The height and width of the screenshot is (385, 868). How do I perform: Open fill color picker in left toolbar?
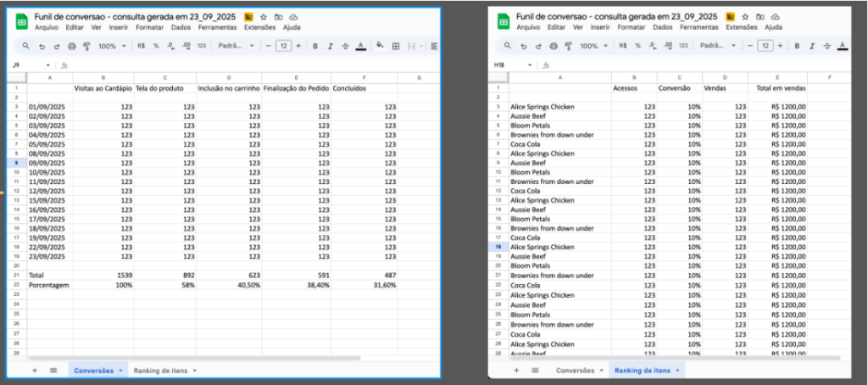coord(379,46)
